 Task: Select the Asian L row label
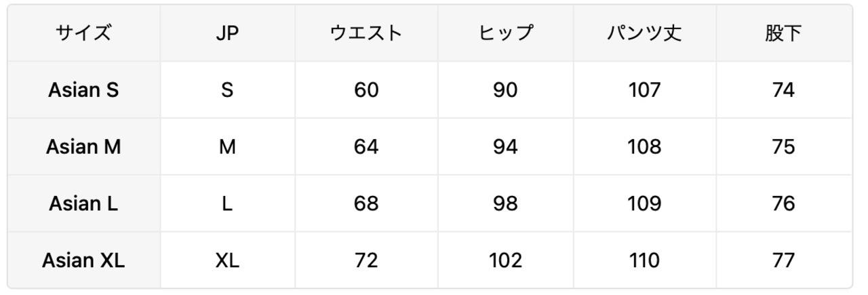[83, 203]
